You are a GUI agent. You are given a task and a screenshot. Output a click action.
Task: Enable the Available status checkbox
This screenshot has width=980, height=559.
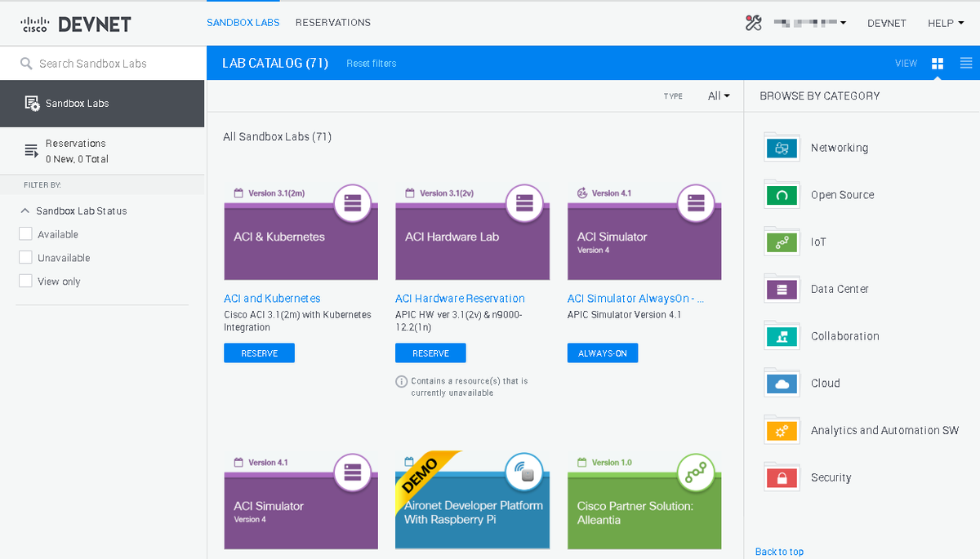click(25, 234)
